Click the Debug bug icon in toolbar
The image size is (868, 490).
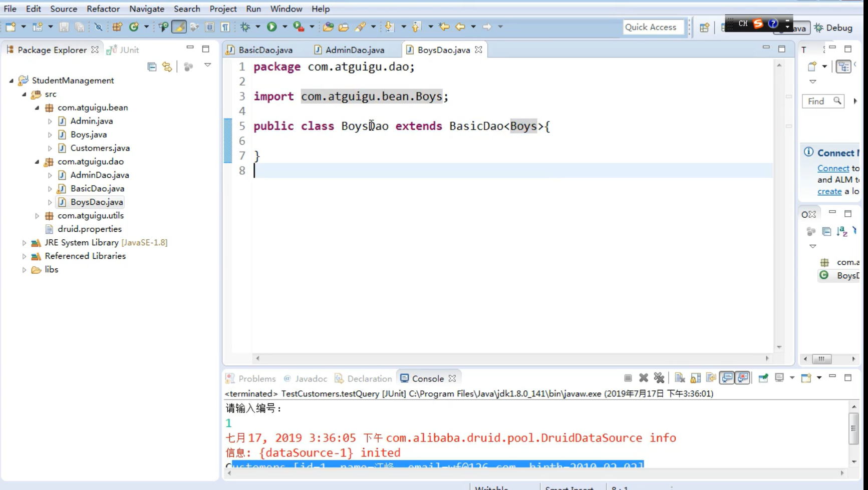[x=245, y=27]
